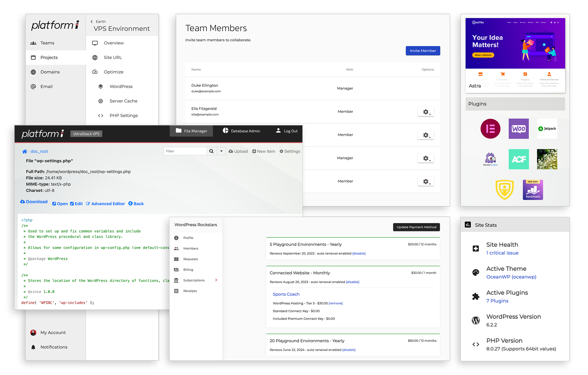Click the Optimize gauge icon
588x375 pixels.
click(x=95, y=72)
